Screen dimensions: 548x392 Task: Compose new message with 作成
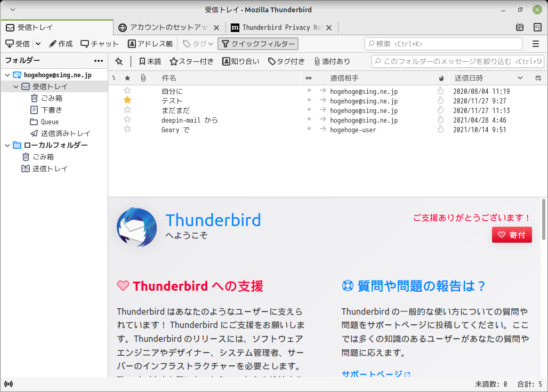coord(61,44)
